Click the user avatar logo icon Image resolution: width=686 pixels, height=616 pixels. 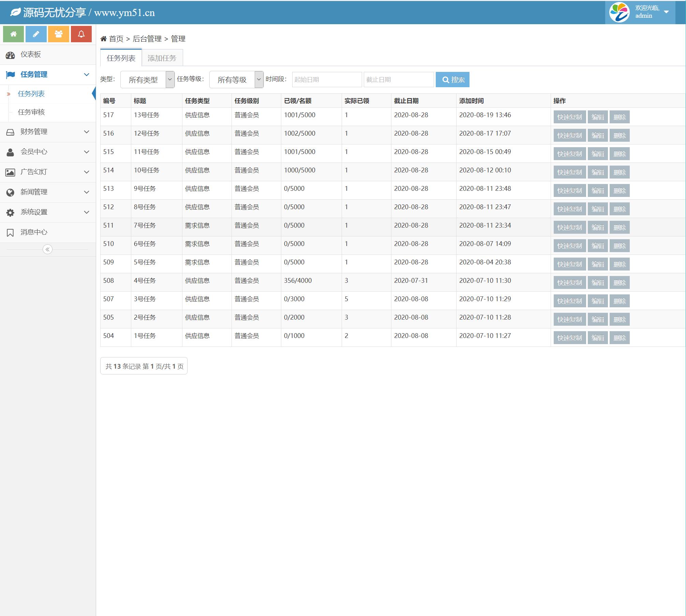[619, 13]
